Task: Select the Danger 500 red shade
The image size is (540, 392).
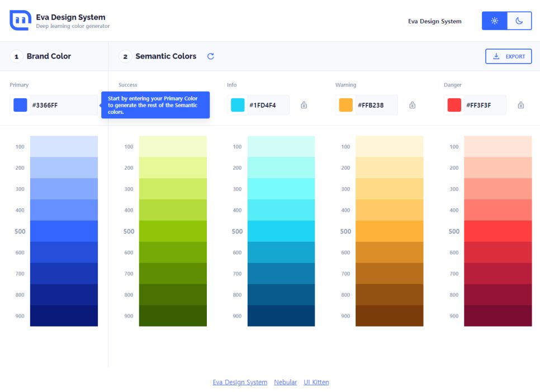Action: pos(498,231)
